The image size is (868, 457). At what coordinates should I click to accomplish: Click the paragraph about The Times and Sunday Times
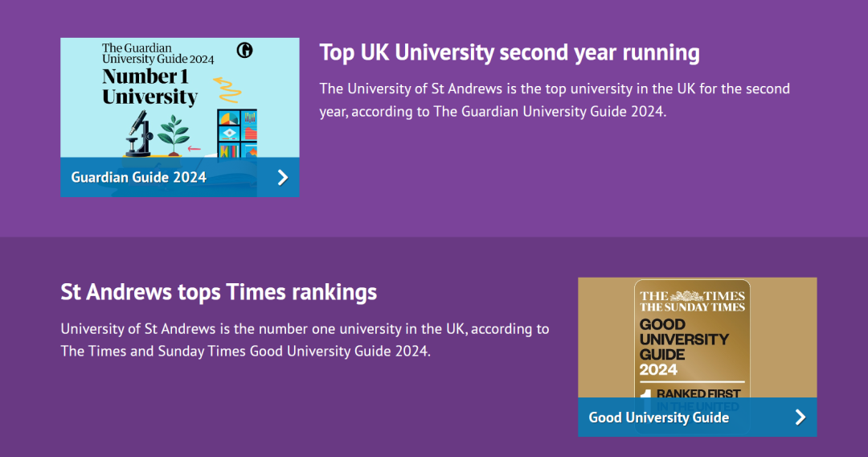point(305,340)
